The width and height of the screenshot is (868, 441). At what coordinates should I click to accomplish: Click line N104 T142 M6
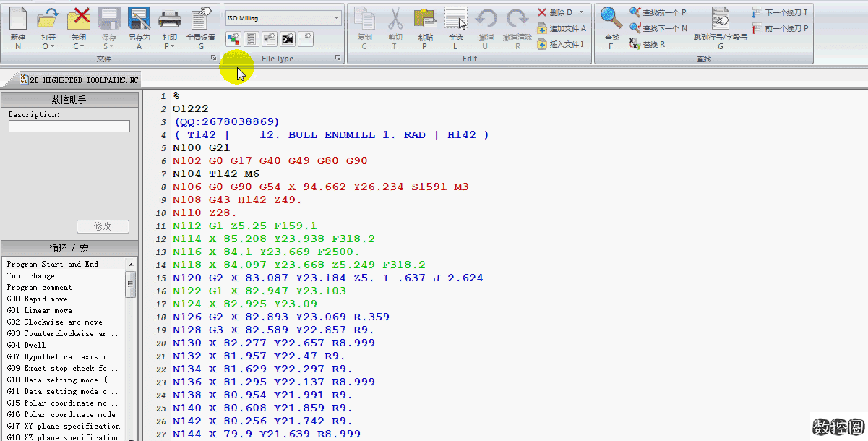(x=216, y=174)
